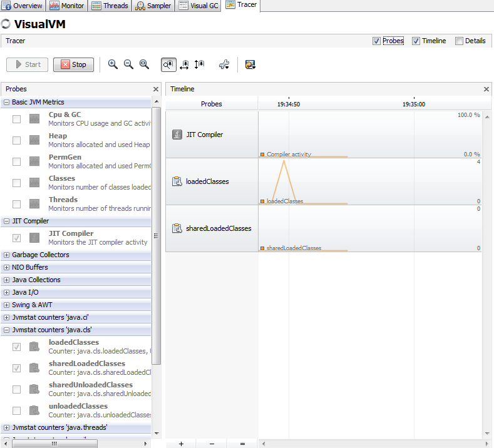
Task: Expand Jvmstat counters 'java.threads' group
Action: coord(6,427)
